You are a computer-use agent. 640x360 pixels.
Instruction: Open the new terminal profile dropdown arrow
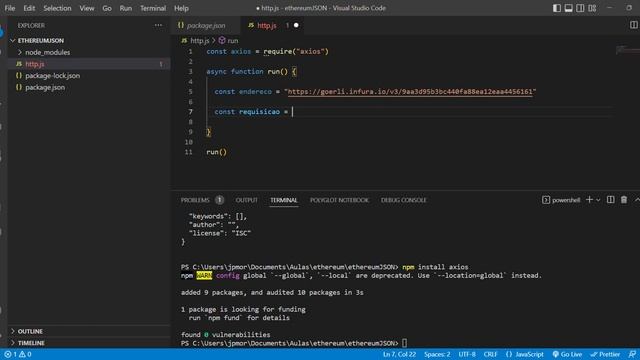(598, 200)
